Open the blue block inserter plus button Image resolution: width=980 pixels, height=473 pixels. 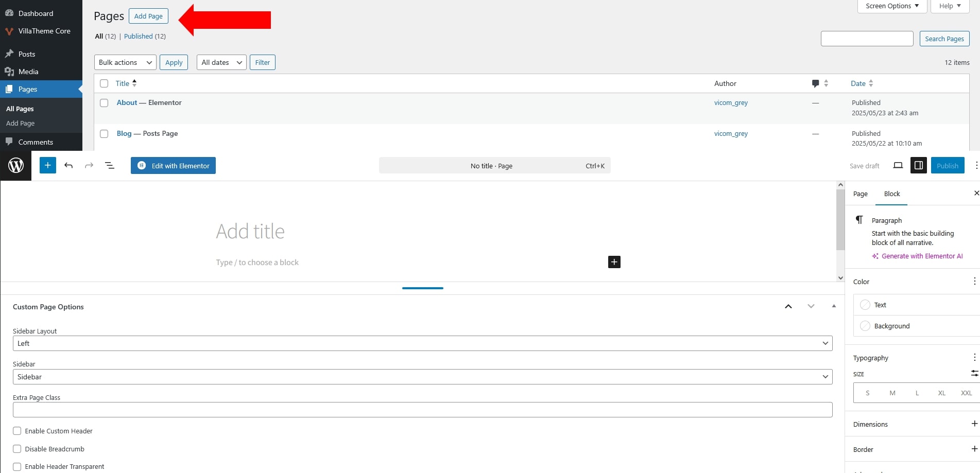pyautogui.click(x=48, y=166)
